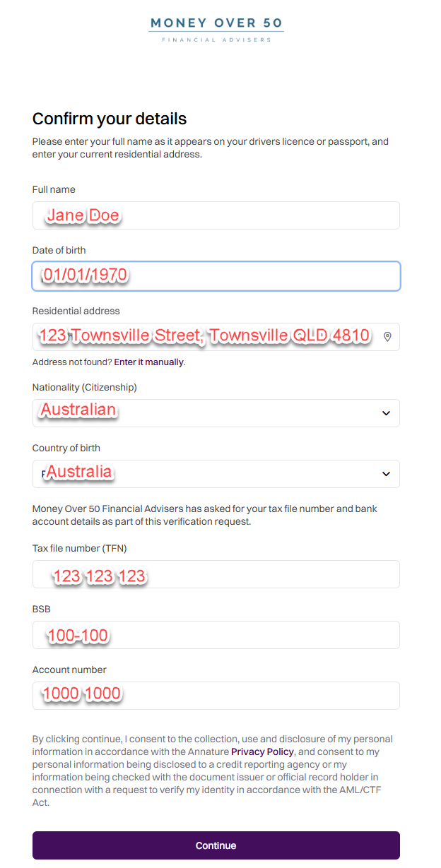
Task: Click the location pin icon in address field
Action: click(x=387, y=337)
